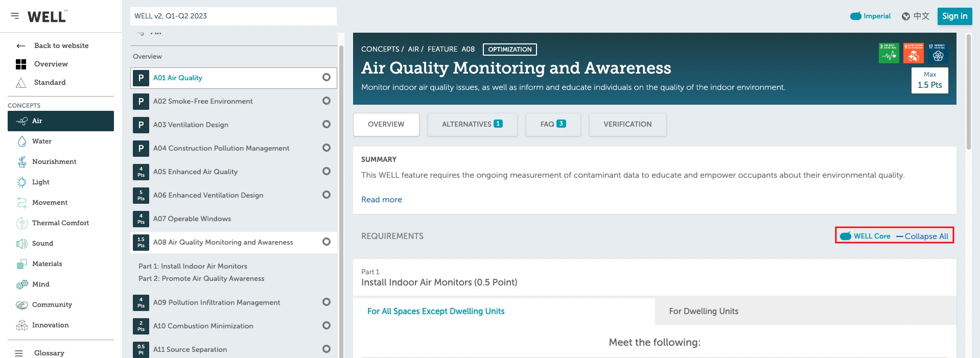Open the hamburger menu beside WELL logo
The height and width of the screenshot is (358, 980).
pos(15,16)
